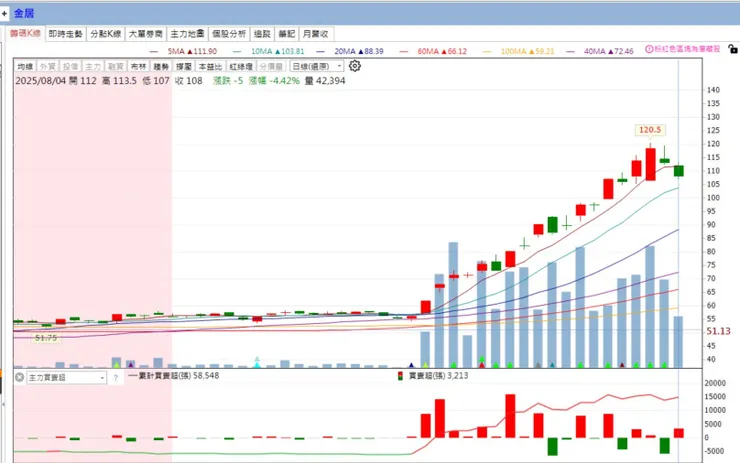Toggle the 投信 overlay button
This screenshot has width=740, height=463.
click(70, 67)
